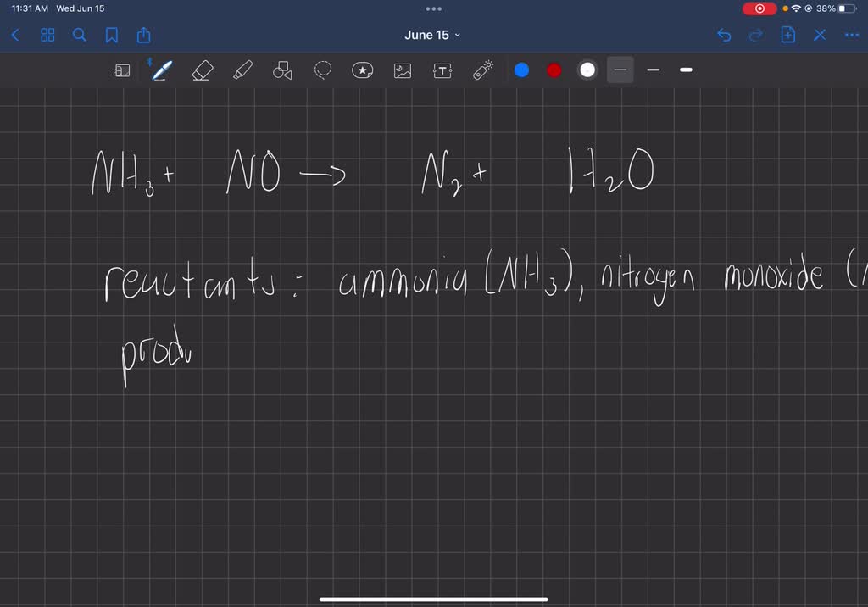This screenshot has width=868, height=607.
Task: Open the page thumbnails grid view
Action: (47, 35)
